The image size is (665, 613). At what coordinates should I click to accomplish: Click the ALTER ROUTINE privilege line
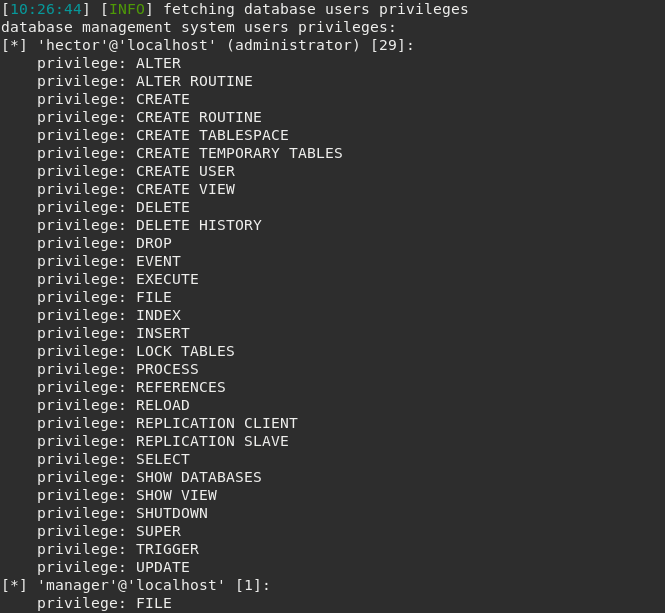click(x=145, y=81)
